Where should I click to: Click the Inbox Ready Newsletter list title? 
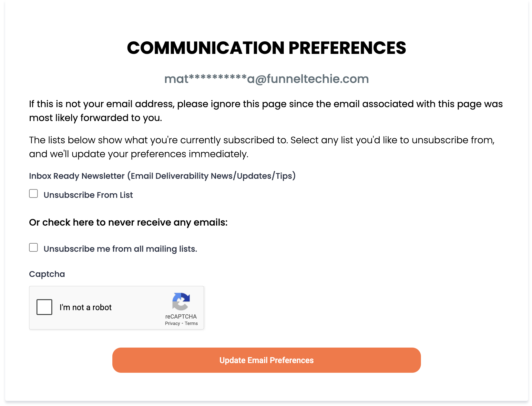[162, 176]
